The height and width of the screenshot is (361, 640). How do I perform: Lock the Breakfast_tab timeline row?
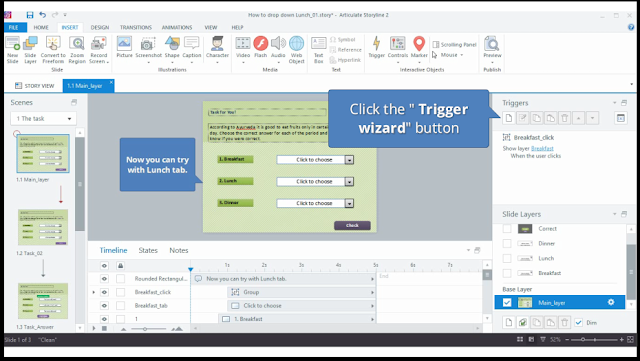click(x=120, y=305)
